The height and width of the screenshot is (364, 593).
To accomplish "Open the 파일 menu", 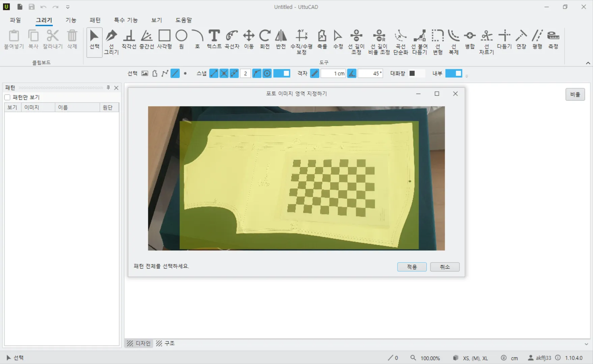I will point(16,20).
